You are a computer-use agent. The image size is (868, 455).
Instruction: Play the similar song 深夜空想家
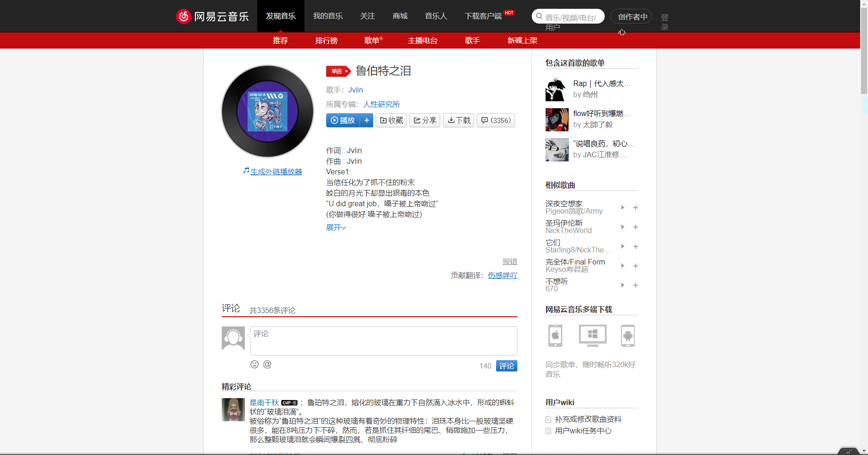click(623, 208)
